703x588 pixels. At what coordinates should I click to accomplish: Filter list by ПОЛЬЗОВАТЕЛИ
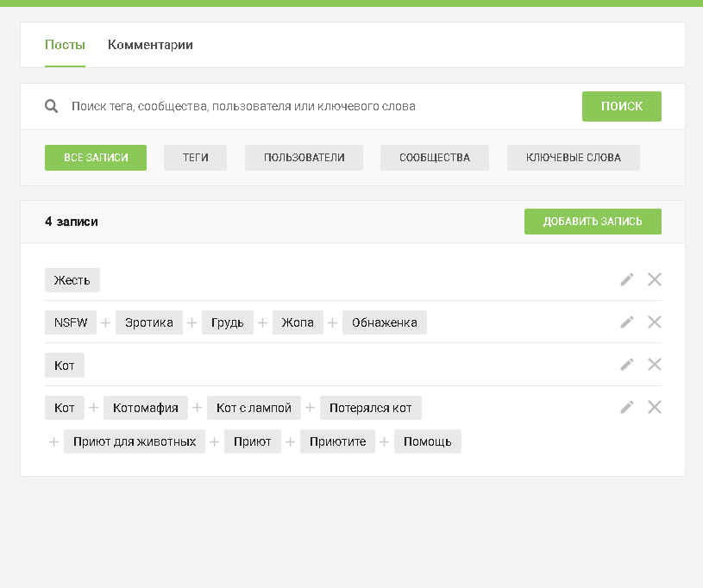click(304, 158)
